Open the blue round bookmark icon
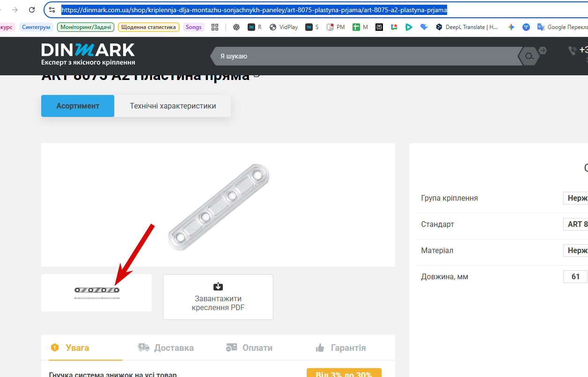Image resolution: width=588 pixels, height=377 pixels. pyautogui.click(x=526, y=27)
